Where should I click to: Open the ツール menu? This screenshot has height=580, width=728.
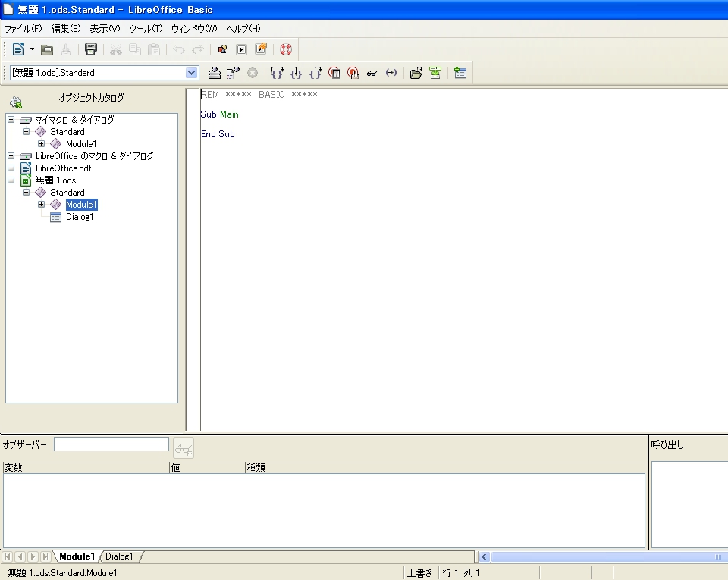point(146,29)
